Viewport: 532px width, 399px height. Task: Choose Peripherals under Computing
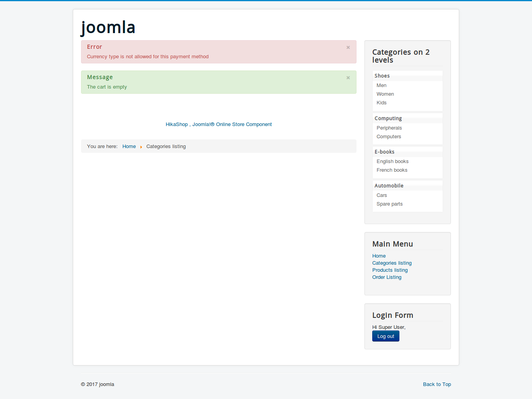[x=389, y=128]
